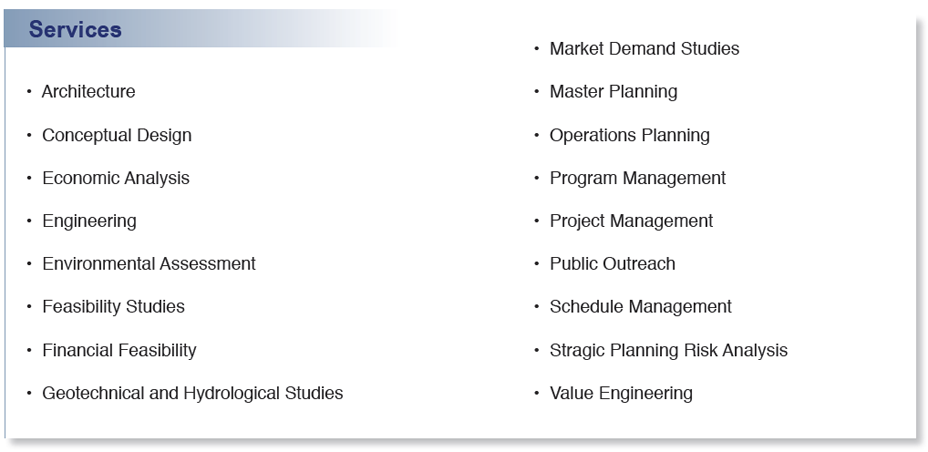This screenshot has width=928, height=452.
Task: Select Stragic Planning Risk Analysis
Action: pos(668,350)
